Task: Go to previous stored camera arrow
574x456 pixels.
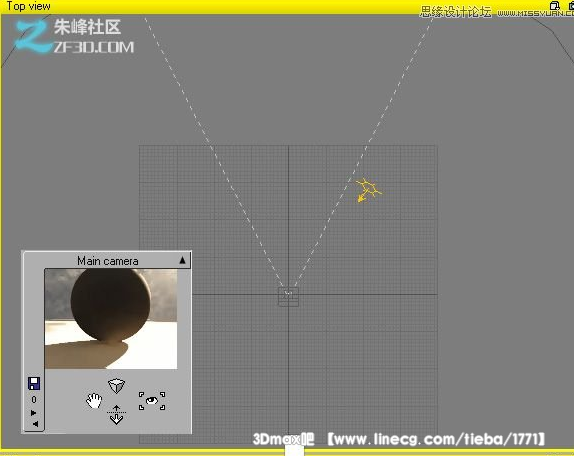Action: 35,424
